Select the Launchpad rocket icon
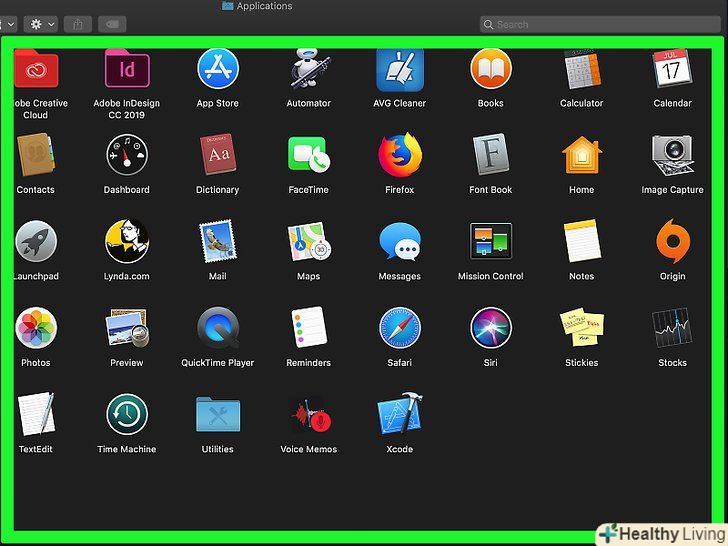The height and width of the screenshot is (546, 728). [36, 241]
